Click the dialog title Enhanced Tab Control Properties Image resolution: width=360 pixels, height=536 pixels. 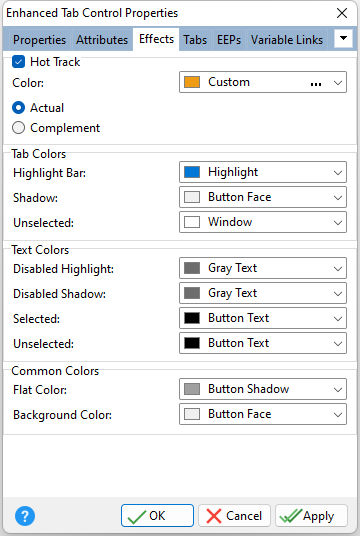pos(92,13)
